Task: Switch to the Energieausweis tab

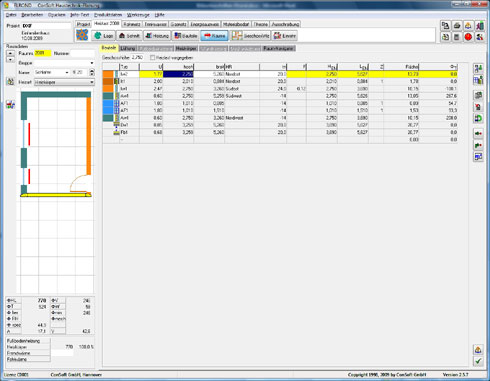Action: [x=205, y=24]
